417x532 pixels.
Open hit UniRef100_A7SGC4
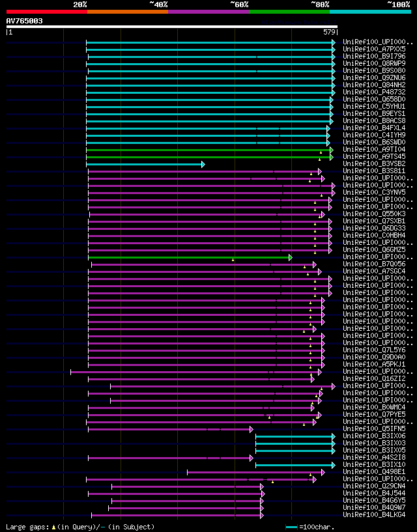tap(374, 271)
